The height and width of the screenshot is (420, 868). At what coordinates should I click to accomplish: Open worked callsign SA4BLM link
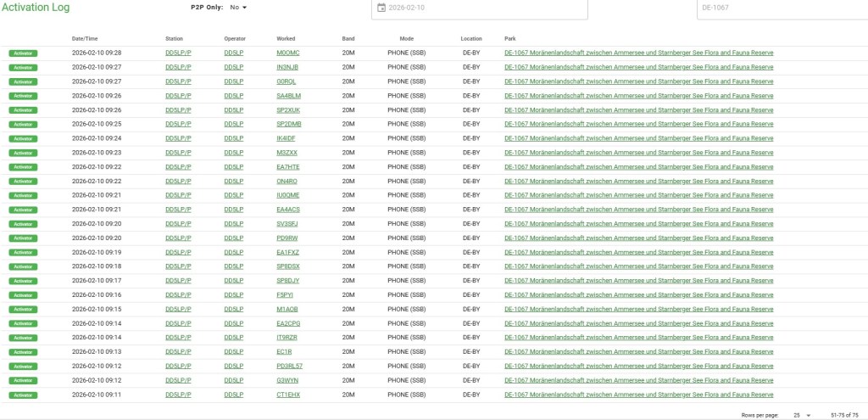[x=288, y=96]
